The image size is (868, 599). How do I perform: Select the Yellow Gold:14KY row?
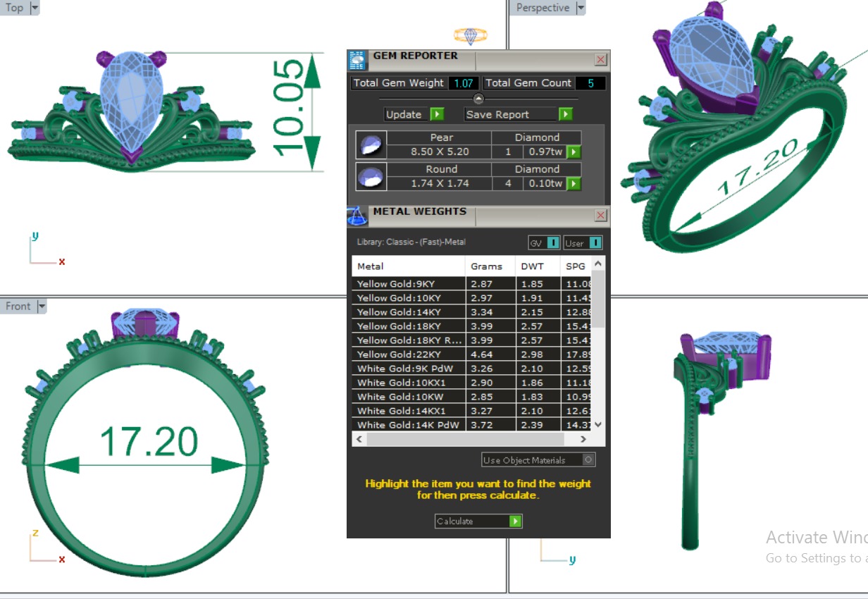472,312
